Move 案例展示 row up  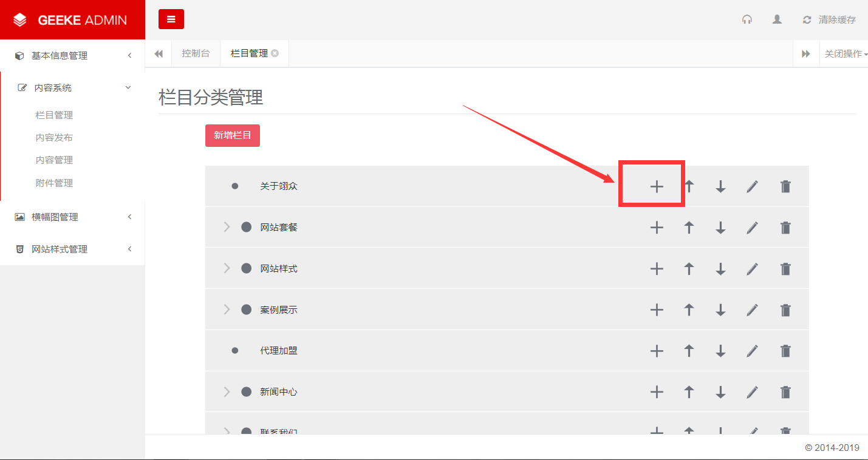point(689,309)
